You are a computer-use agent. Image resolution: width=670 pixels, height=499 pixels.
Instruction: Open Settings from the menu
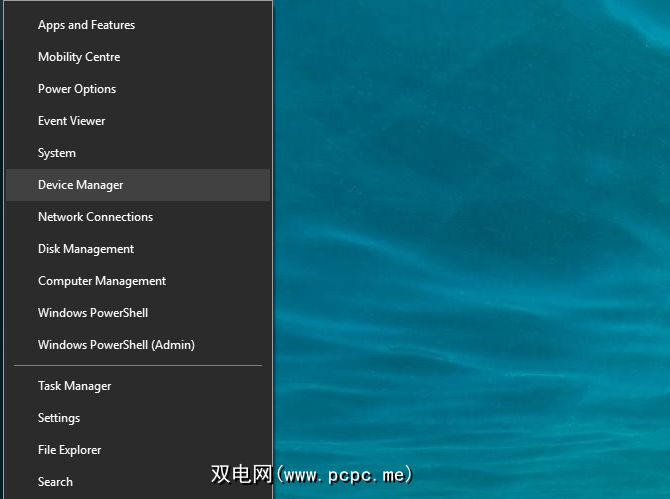tap(138, 418)
